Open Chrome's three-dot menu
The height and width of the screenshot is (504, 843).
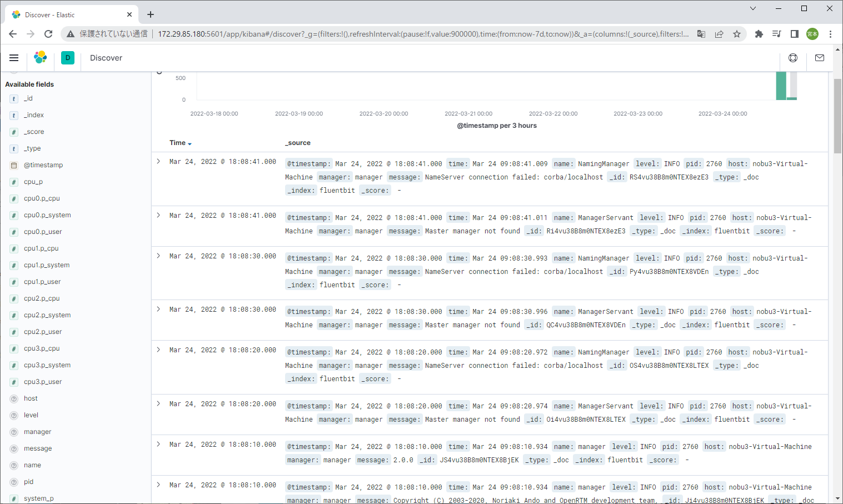(830, 34)
